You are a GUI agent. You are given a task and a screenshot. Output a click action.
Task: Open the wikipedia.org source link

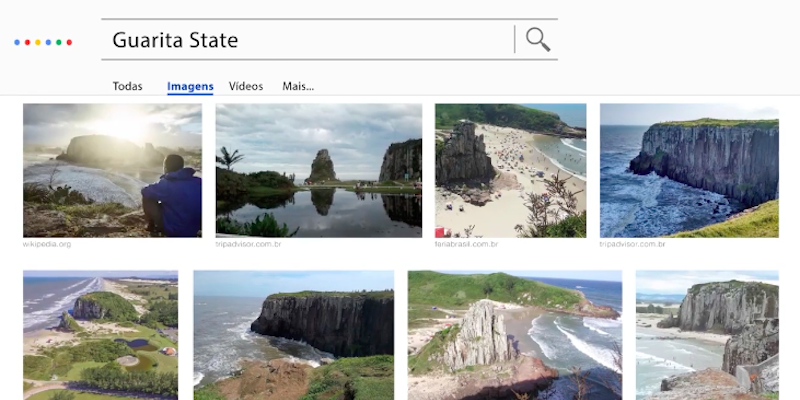47,244
